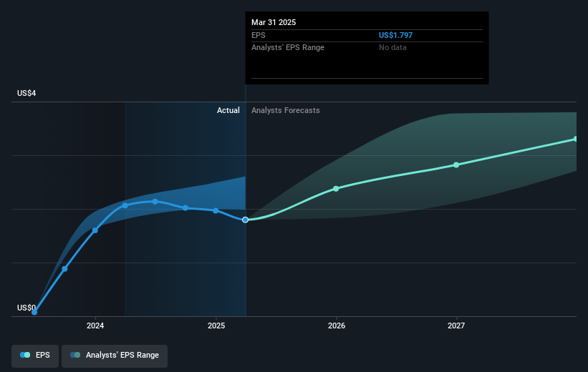The height and width of the screenshot is (372, 588).
Task: Click the 2026 x-axis label
Action: tap(337, 325)
